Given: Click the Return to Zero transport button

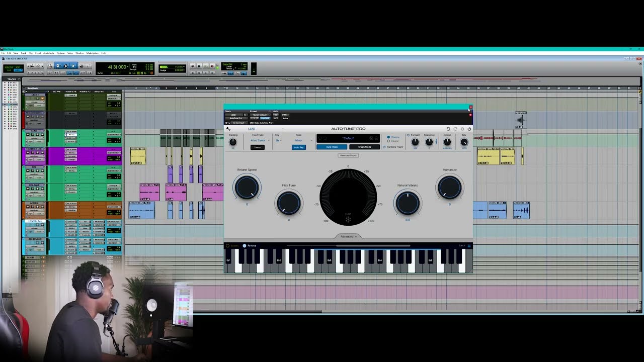Looking at the screenshot, I should pyautogui.click(x=192, y=73).
